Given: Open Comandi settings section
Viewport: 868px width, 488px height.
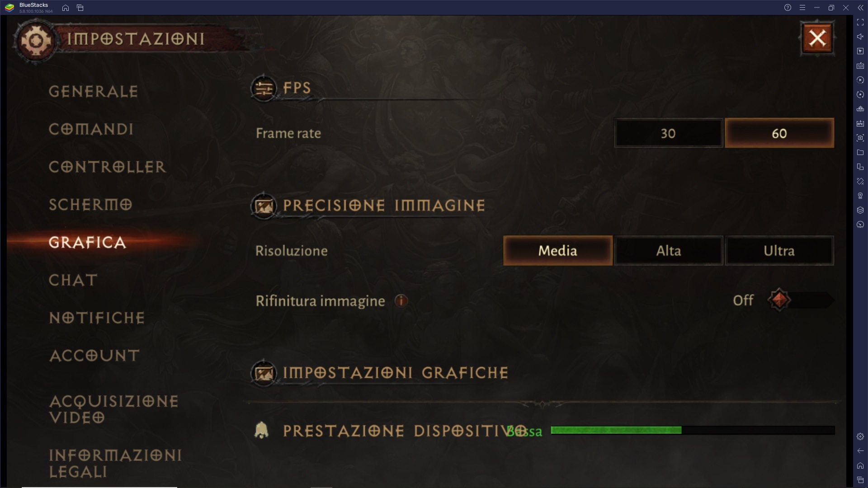Looking at the screenshot, I should point(90,129).
